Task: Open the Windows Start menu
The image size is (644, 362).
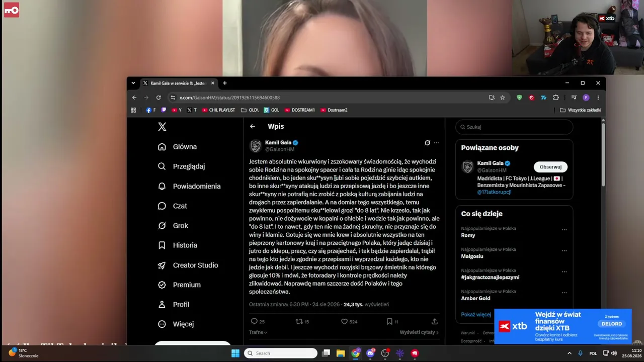Action: (235, 353)
